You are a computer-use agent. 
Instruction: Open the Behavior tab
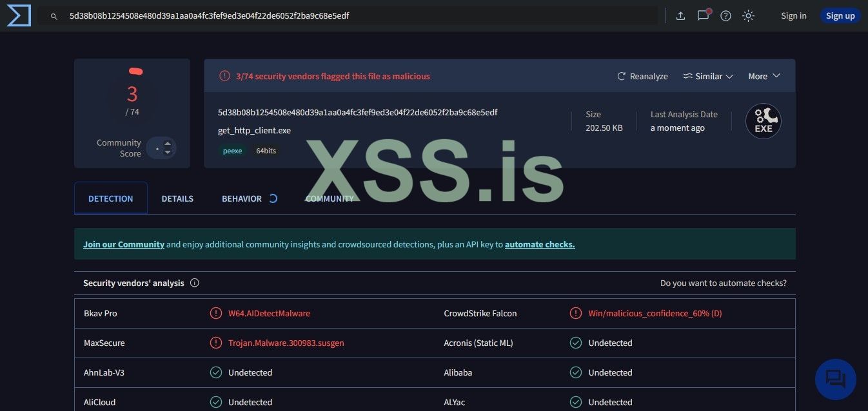242,198
